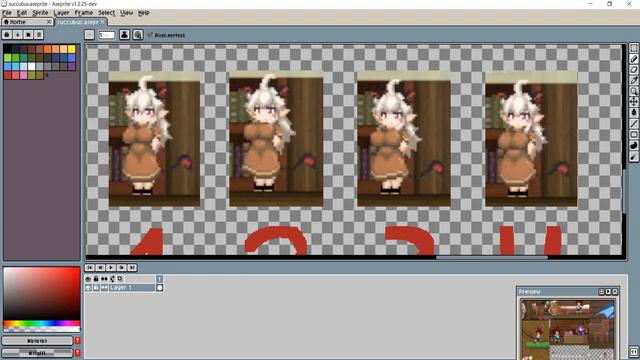The image size is (640, 360).
Task: Toggle continuous cels for Layer 1
Action: [x=104, y=288]
